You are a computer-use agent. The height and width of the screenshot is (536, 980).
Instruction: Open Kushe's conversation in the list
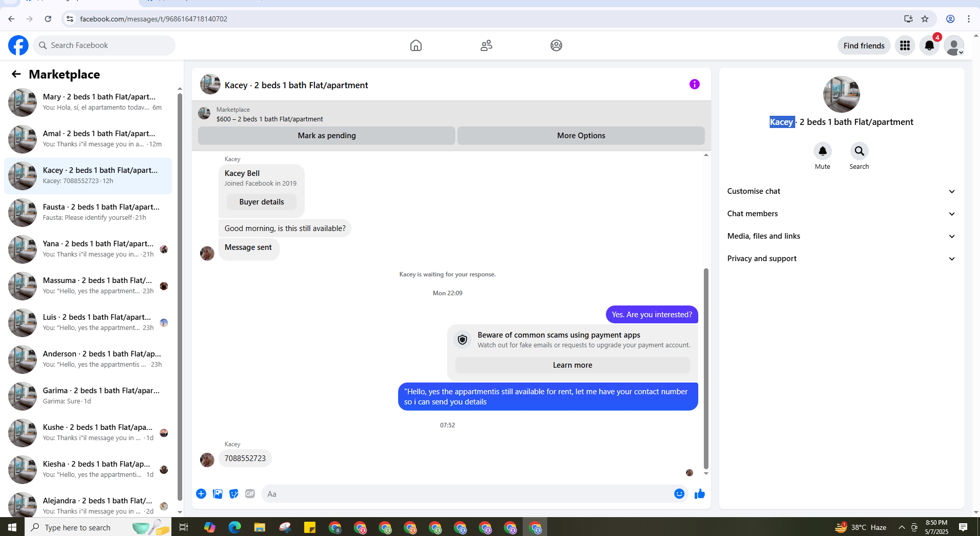[x=88, y=432]
